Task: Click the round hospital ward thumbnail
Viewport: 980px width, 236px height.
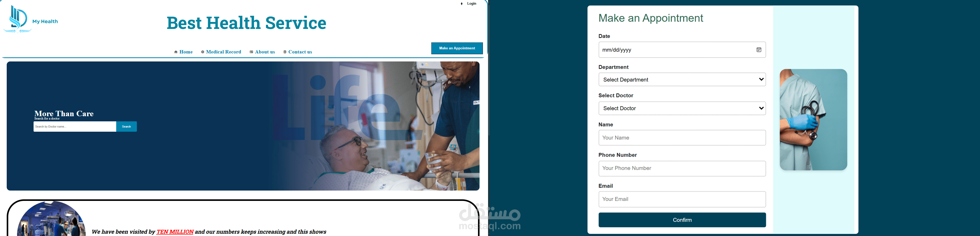Action: 51,219
